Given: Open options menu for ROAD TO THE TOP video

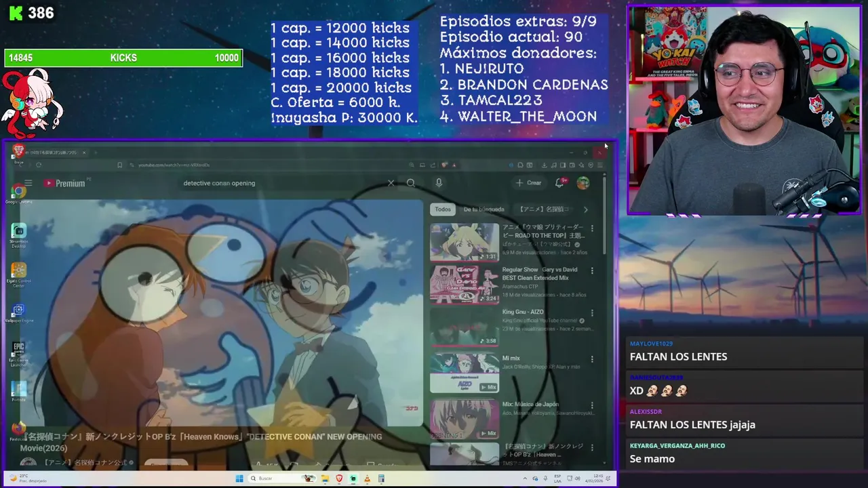Looking at the screenshot, I should [x=592, y=228].
